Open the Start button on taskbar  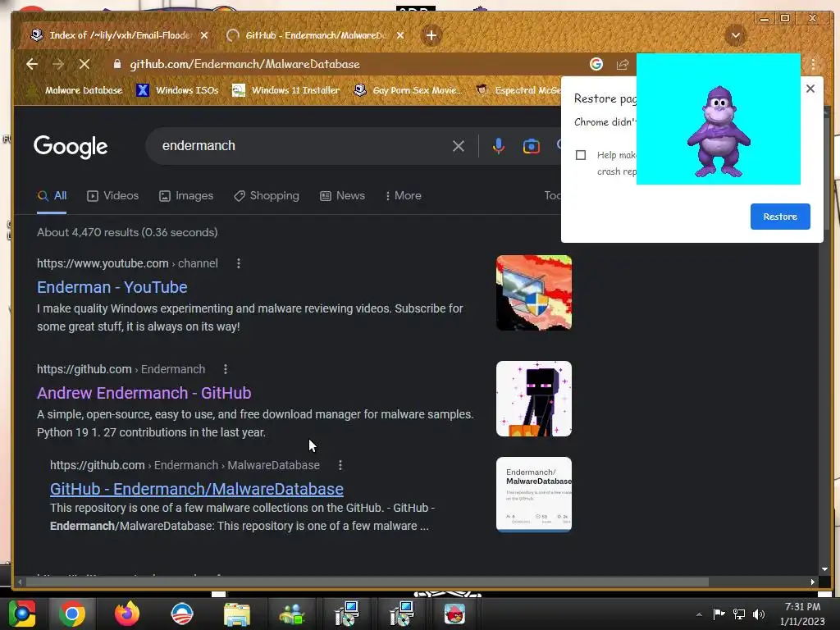[21, 614]
